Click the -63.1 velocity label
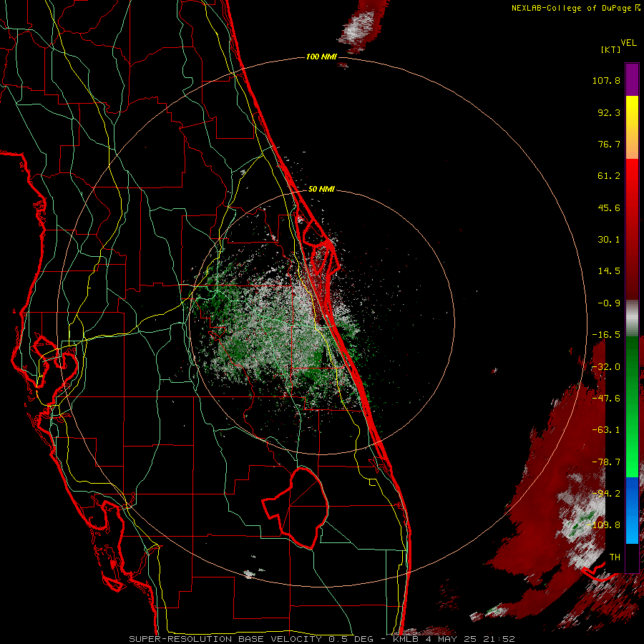644x644 pixels. tap(606, 430)
